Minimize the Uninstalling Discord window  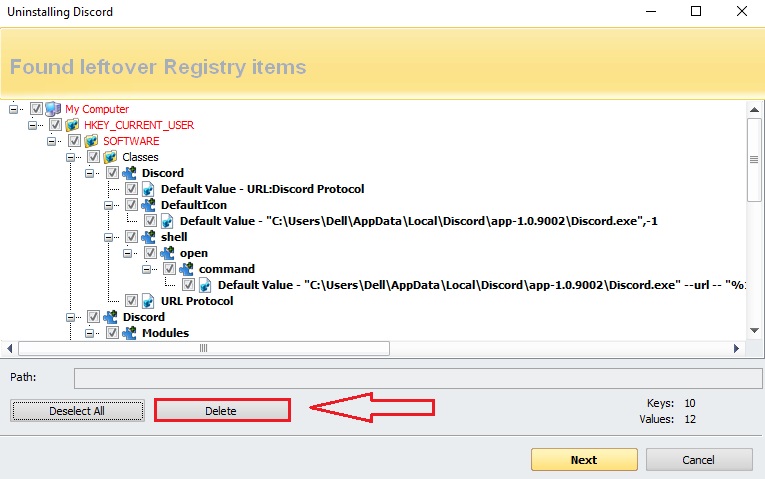[x=651, y=11]
